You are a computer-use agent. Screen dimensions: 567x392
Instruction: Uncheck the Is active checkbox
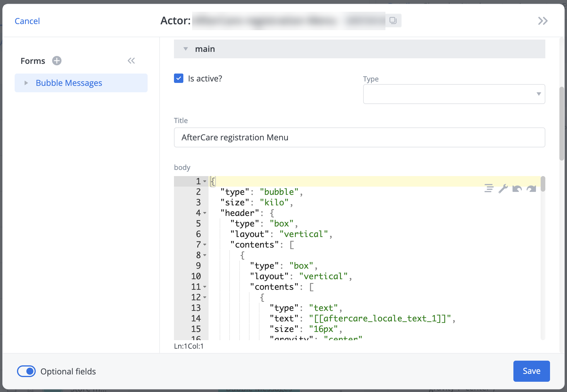179,78
